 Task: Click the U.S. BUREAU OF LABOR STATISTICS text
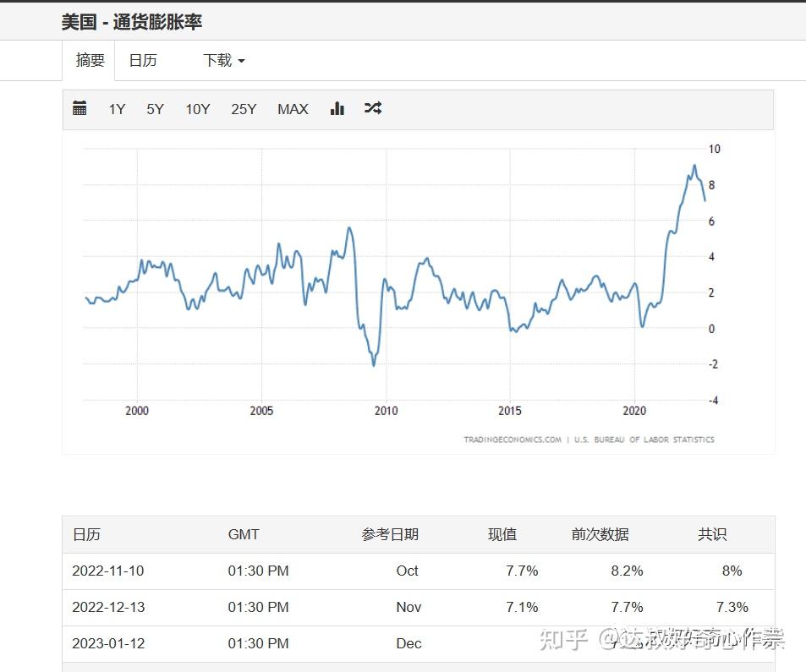click(x=644, y=440)
